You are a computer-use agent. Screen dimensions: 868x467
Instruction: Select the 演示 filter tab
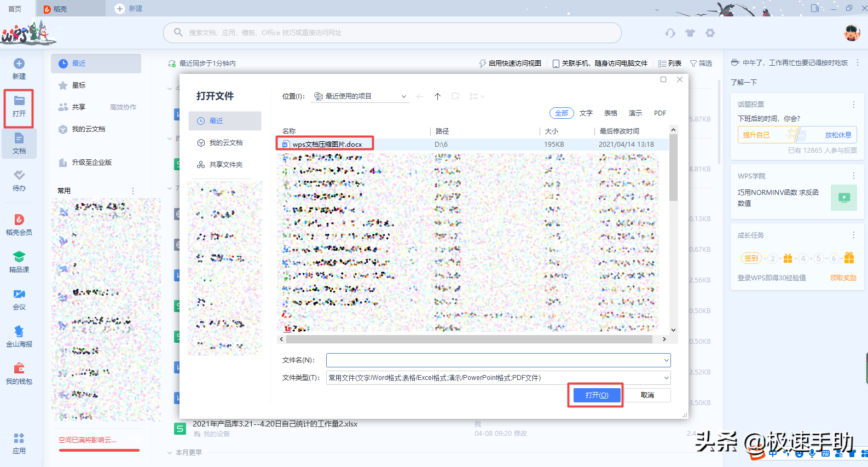[x=635, y=113]
